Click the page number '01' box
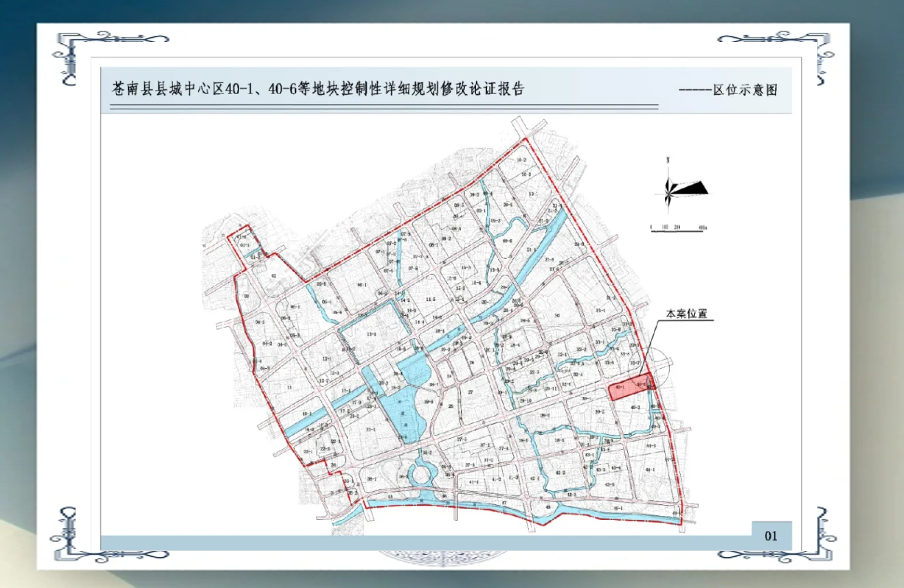Screen dimensions: 904x588 [771, 535]
